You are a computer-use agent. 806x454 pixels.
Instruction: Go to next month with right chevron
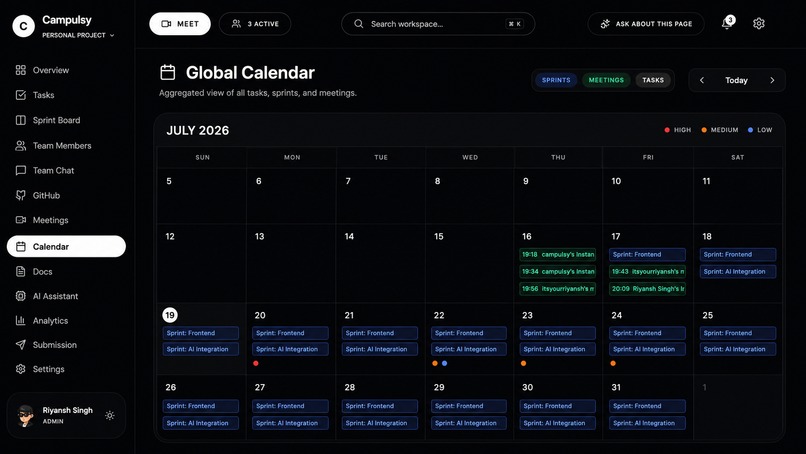[x=772, y=80]
